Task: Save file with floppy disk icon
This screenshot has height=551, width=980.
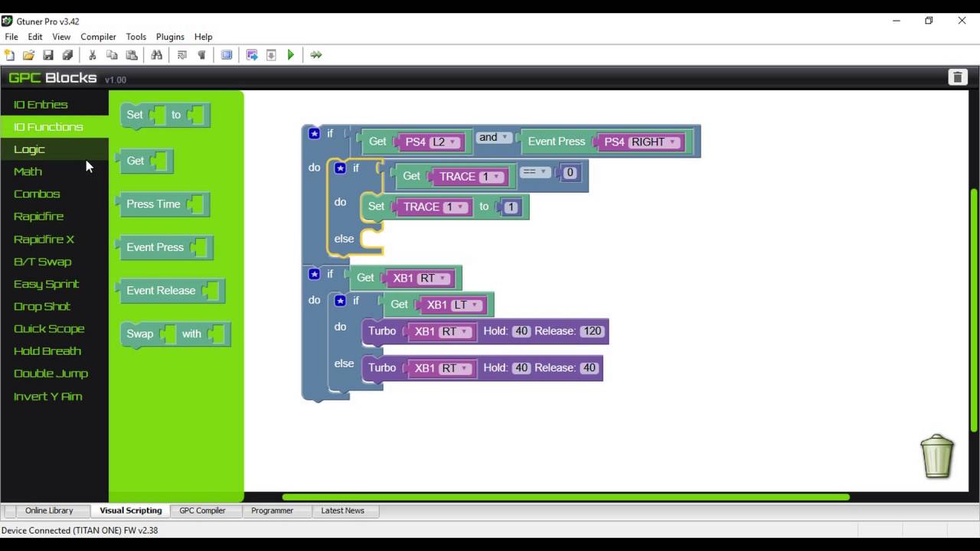Action: coord(48,55)
